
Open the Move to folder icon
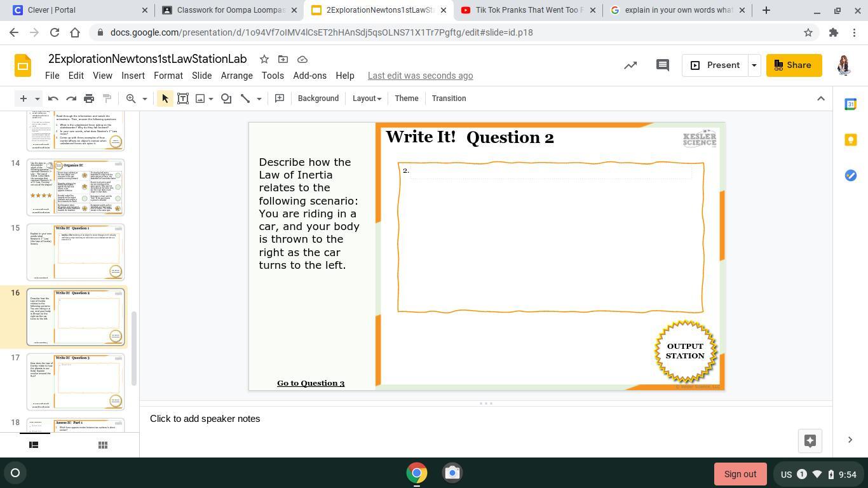pos(283,59)
